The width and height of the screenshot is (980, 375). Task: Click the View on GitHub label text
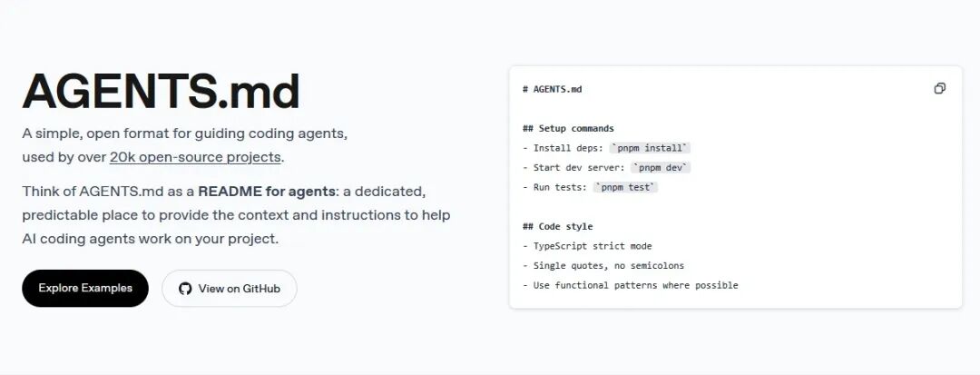click(240, 289)
